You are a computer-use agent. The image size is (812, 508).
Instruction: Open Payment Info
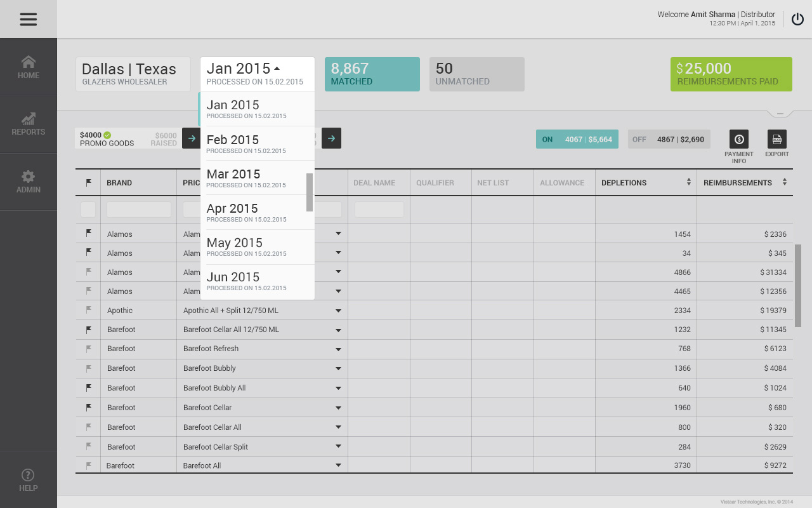point(738,140)
